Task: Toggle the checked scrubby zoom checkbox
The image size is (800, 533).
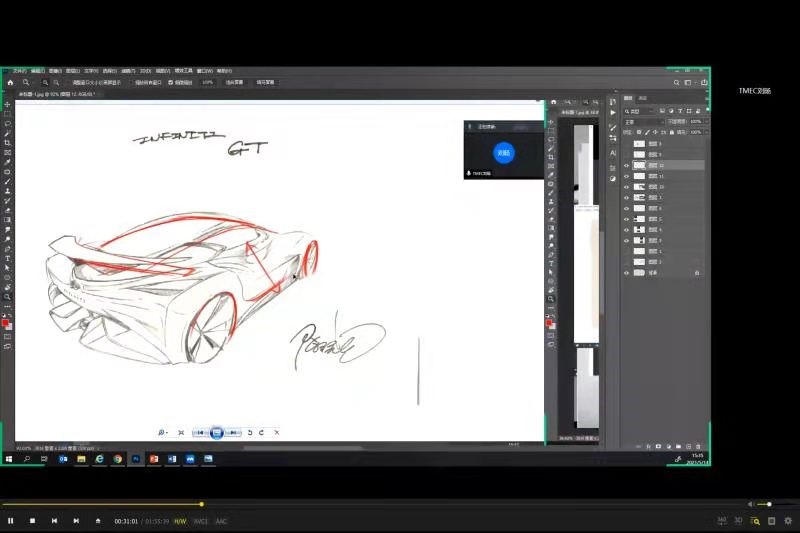Action: [x=170, y=83]
